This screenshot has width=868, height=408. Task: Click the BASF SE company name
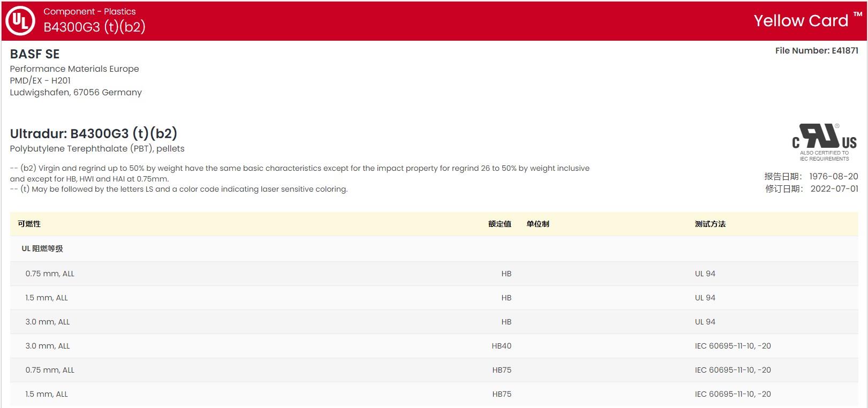(x=35, y=54)
